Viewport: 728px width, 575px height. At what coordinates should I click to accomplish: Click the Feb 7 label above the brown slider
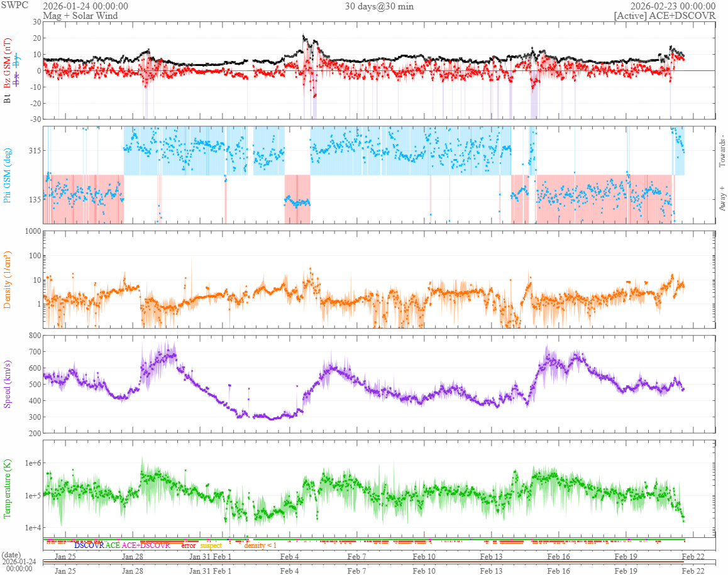pyautogui.click(x=356, y=556)
